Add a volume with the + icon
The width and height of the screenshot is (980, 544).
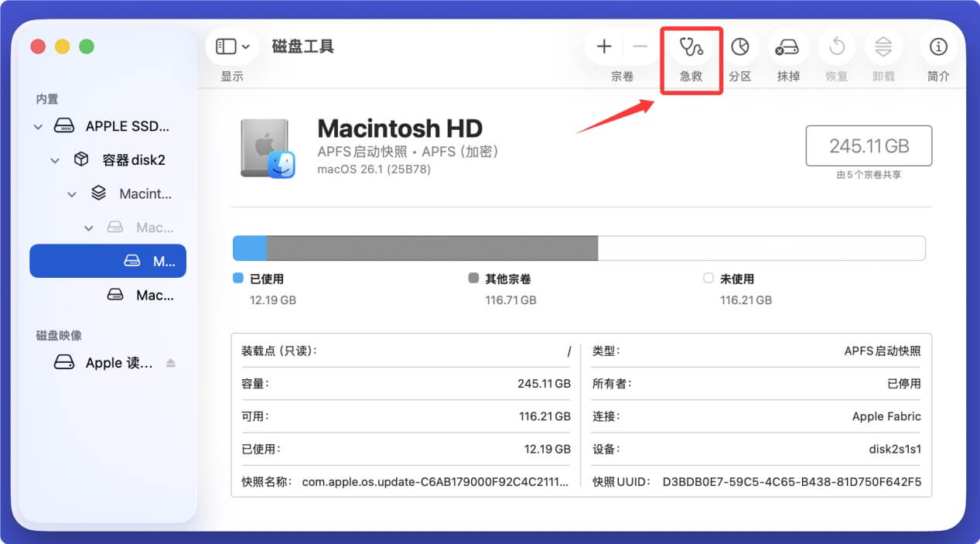603,46
